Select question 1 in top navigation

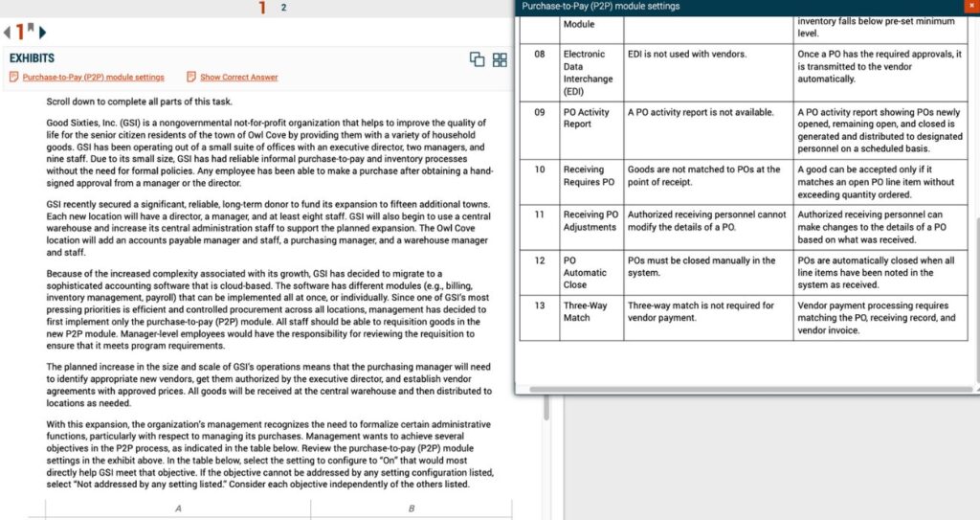click(x=262, y=8)
